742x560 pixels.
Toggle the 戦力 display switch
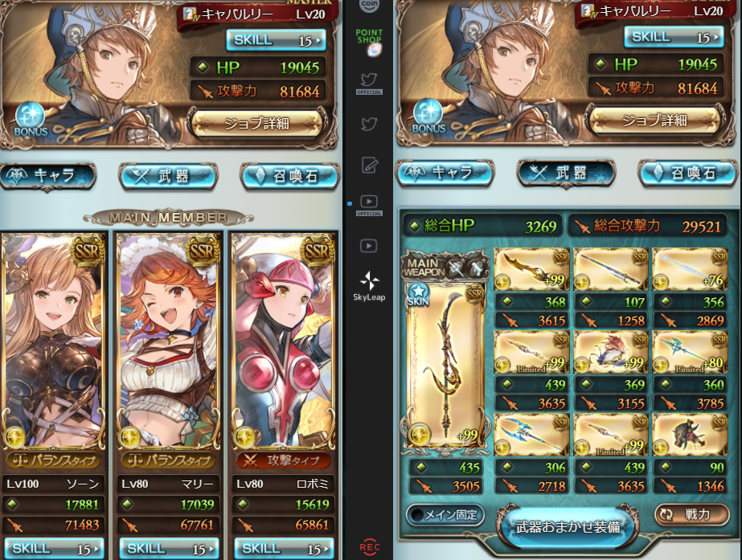coord(692,514)
